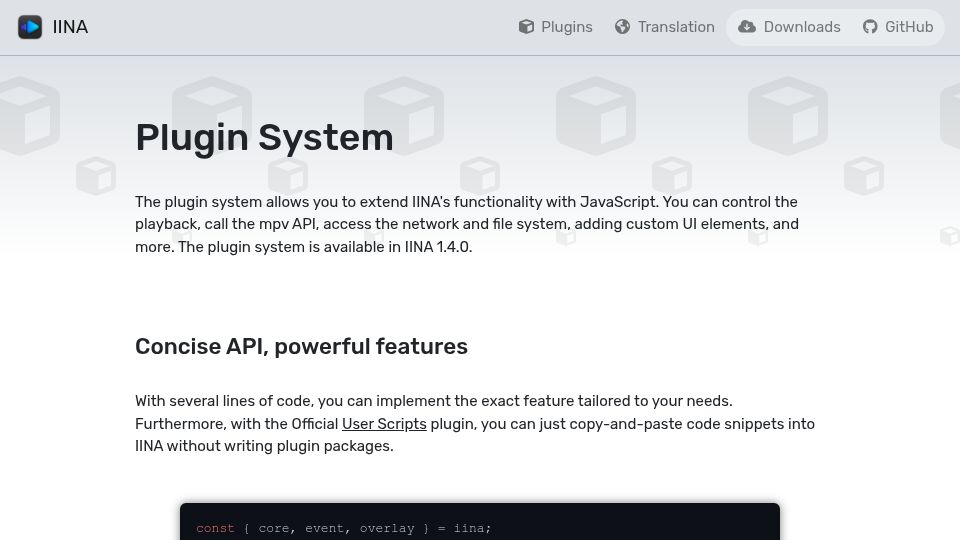Follow the User Scripts link
Viewport: 960px width, 540px height.
384,424
